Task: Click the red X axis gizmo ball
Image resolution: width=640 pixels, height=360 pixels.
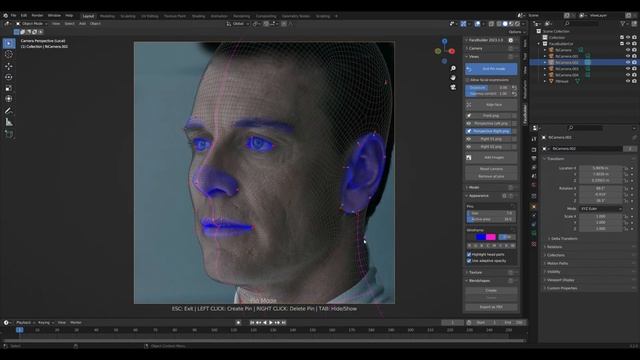Action: point(452,51)
